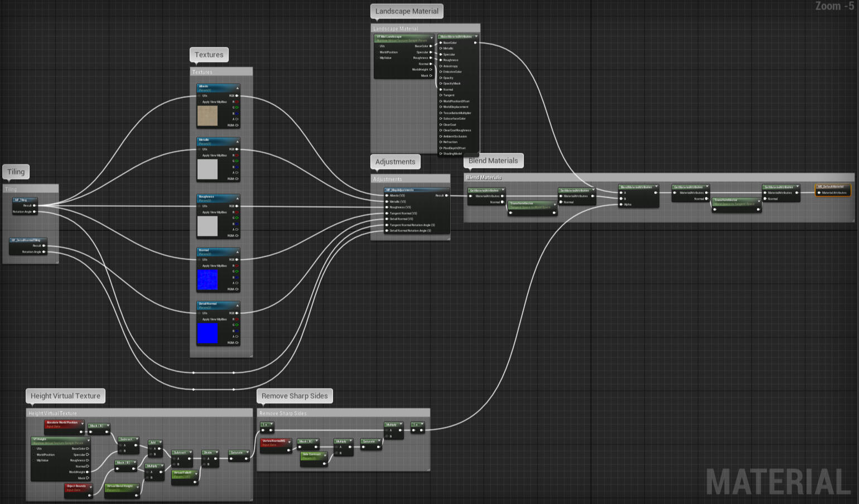Viewport: 859px width, 504px height.
Task: Select the VertexNormalWS red node
Action: coord(276,445)
